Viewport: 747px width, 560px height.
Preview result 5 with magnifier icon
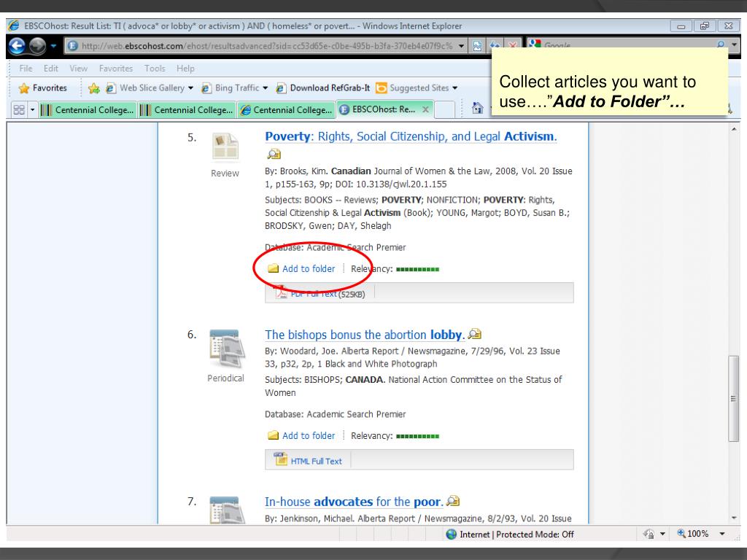coord(274,154)
